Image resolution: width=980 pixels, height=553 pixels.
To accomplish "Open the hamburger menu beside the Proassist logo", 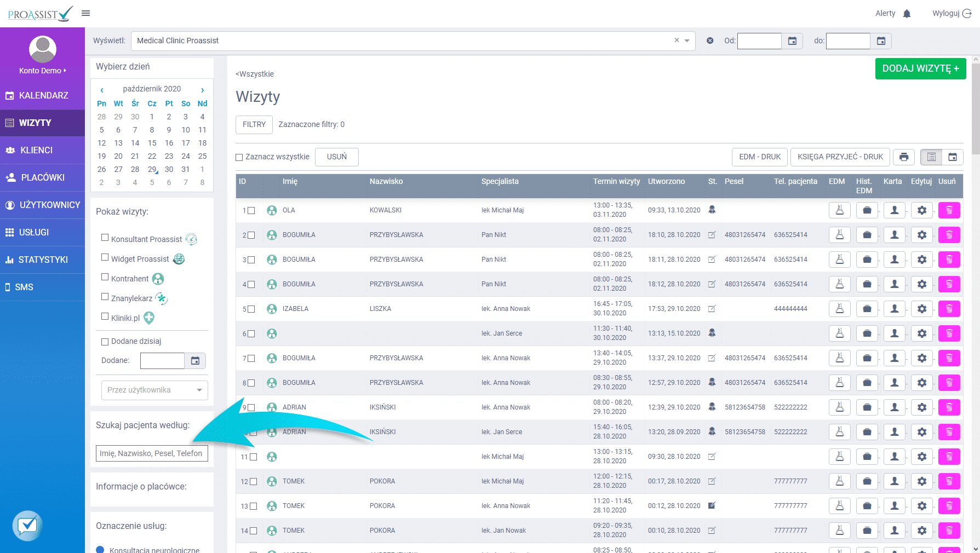I will [x=85, y=13].
